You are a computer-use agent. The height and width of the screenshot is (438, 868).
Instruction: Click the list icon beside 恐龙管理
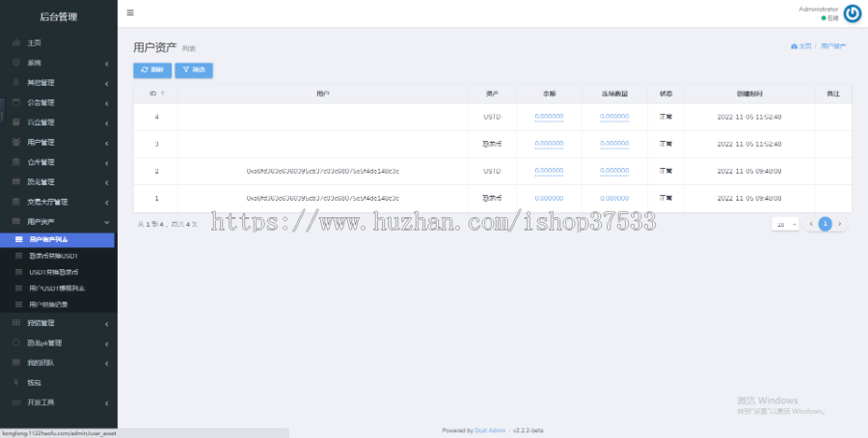16,181
